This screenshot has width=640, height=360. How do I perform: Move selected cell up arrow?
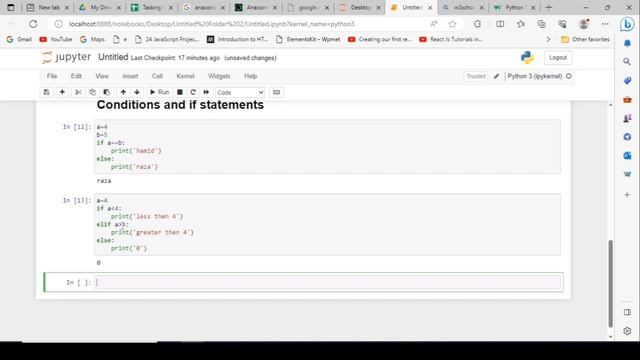pyautogui.click(x=123, y=92)
